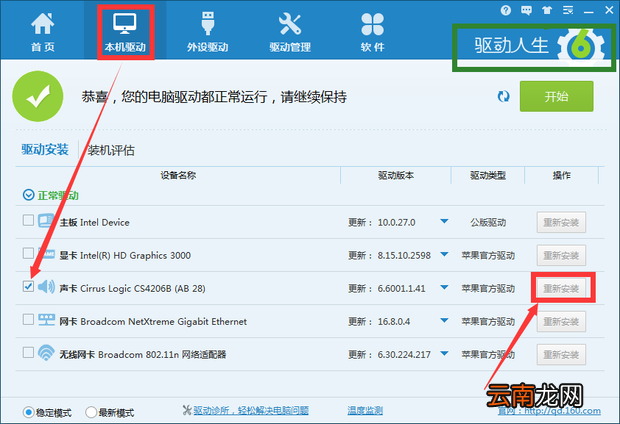This screenshot has height=424, width=620.
Task: Check the 主板 Intel Device checkbox
Action: pos(28,220)
